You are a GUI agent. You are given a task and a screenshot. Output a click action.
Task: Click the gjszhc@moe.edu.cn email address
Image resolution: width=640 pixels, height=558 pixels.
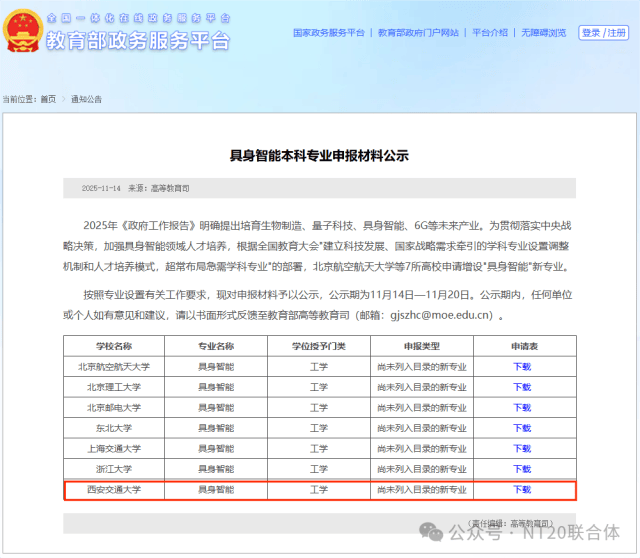point(440,314)
